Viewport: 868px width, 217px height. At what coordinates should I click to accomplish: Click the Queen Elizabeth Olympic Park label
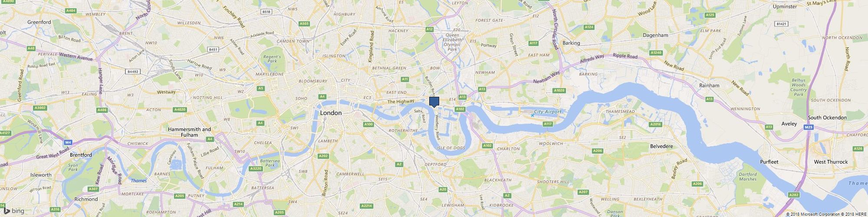pyautogui.click(x=452, y=42)
